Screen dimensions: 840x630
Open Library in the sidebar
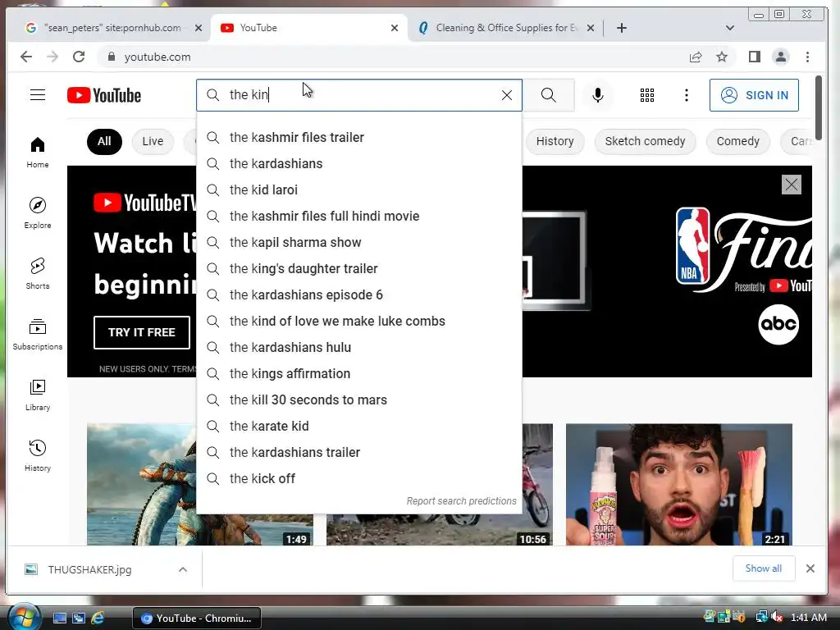38,395
